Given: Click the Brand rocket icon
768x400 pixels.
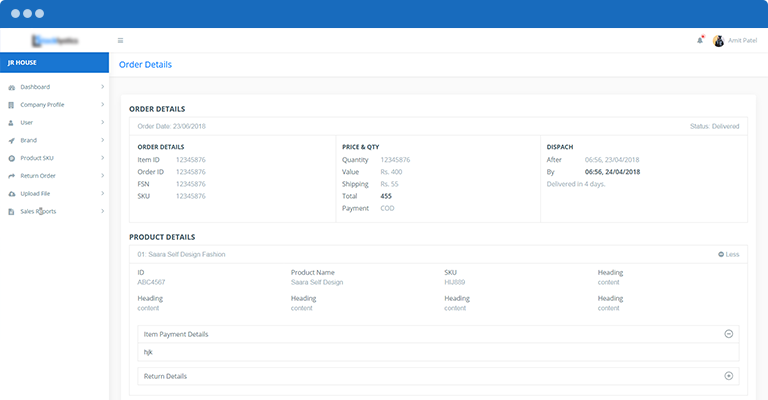Looking at the screenshot, I should [x=11, y=141].
